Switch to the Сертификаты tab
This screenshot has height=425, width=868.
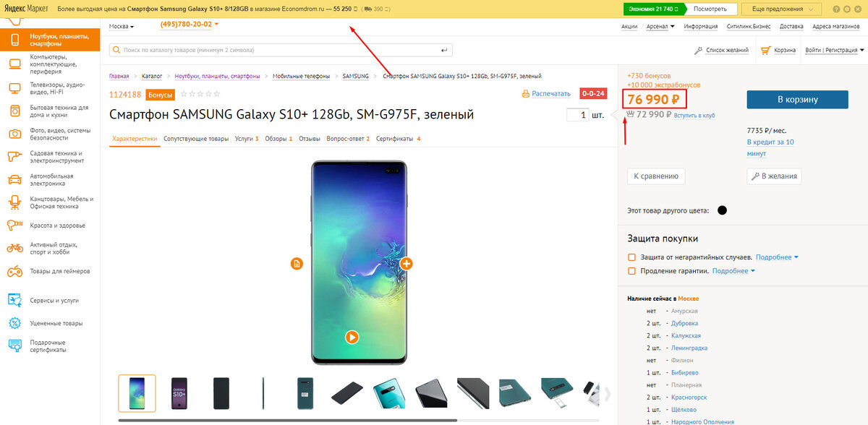pyautogui.click(x=398, y=138)
